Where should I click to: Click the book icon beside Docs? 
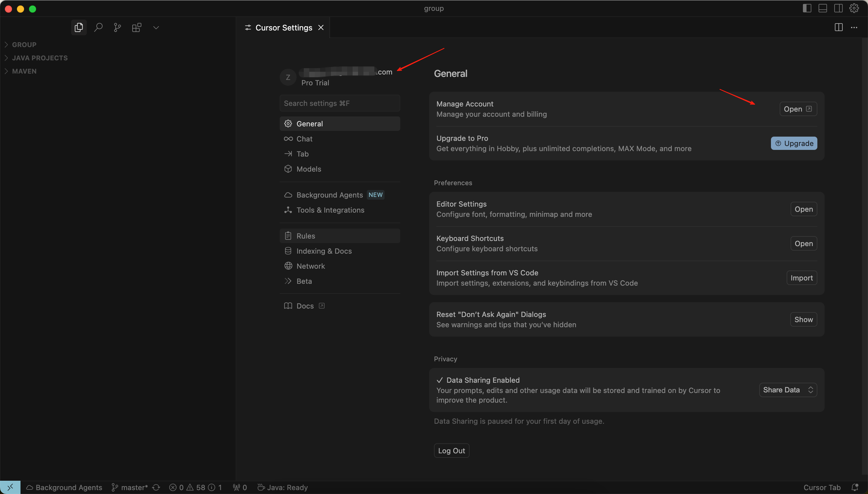point(288,306)
